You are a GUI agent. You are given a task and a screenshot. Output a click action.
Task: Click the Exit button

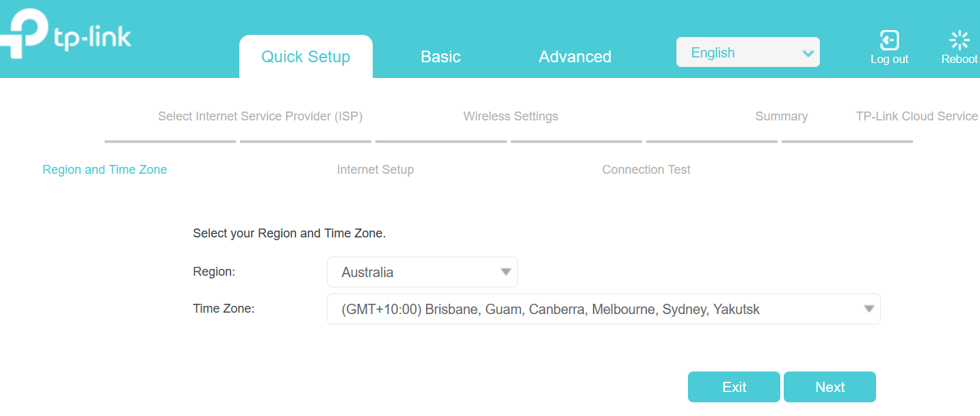[x=734, y=387]
